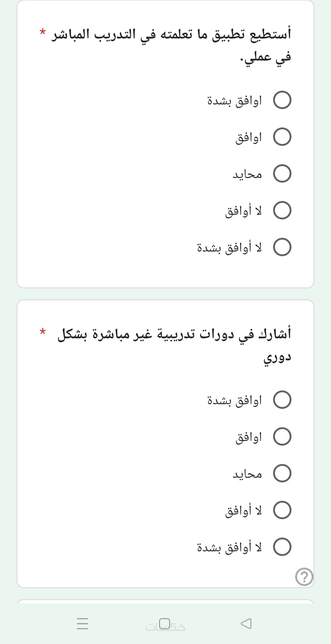This screenshot has width=331, height=644.
Task: Click the question text 'أشارك في دورات تدريبية'
Action: (174, 334)
